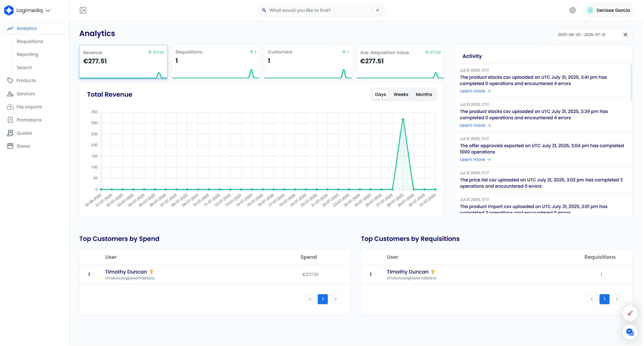
Task: Open the date range picker field
Action: (586, 35)
